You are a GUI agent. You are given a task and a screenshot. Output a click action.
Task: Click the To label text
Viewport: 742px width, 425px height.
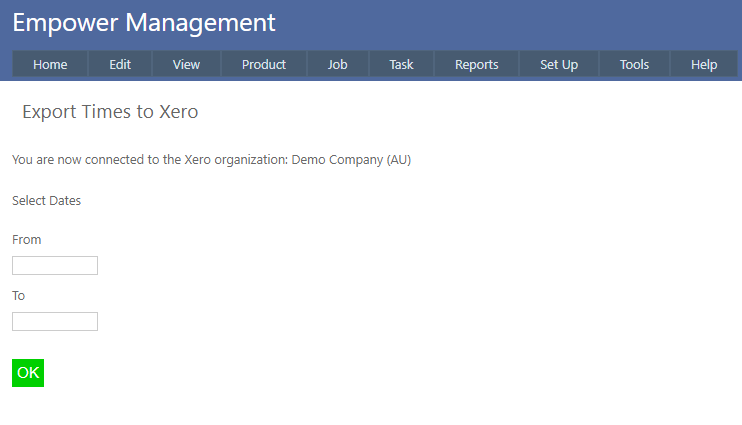click(19, 296)
